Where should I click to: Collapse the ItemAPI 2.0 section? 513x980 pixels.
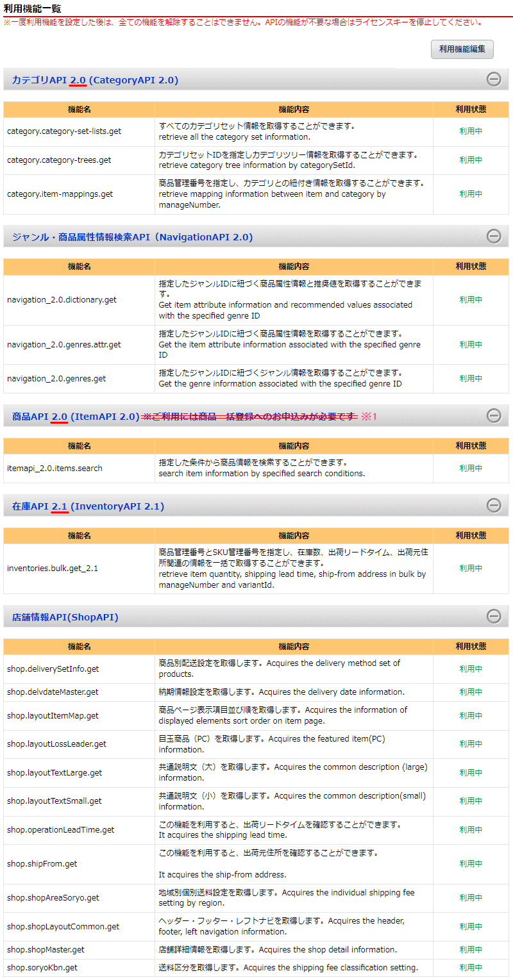click(x=494, y=416)
